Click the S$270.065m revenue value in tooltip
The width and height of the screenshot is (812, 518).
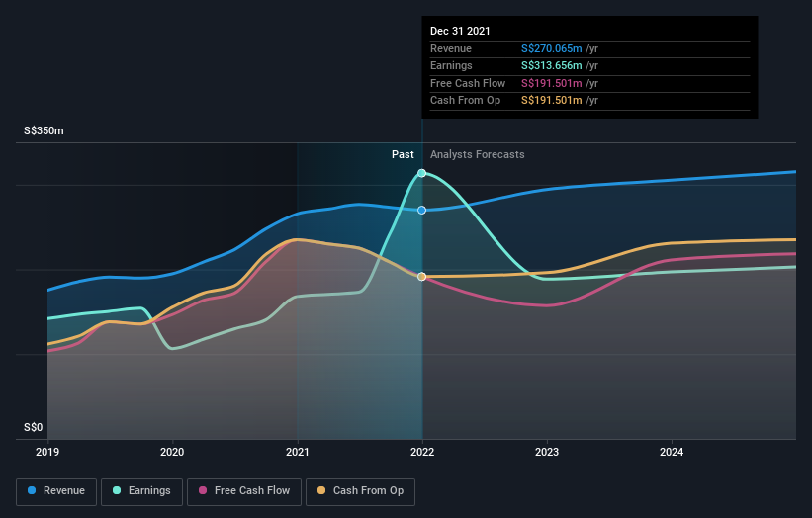pos(552,48)
